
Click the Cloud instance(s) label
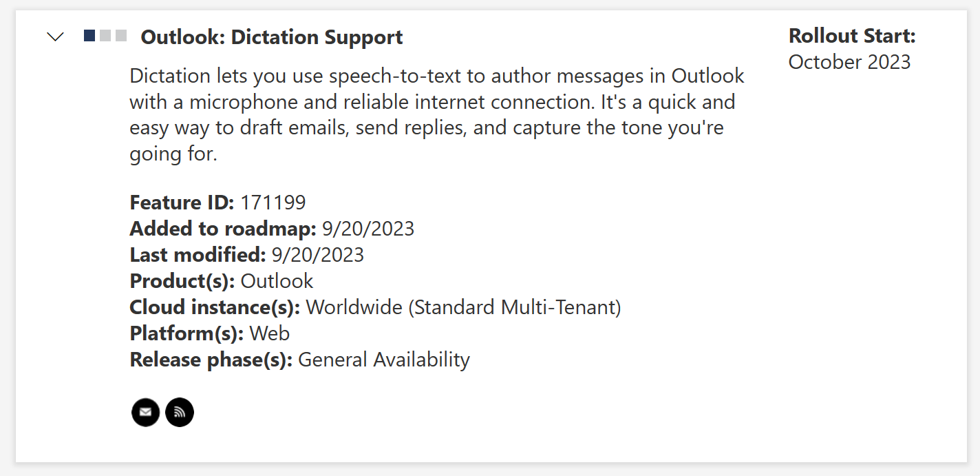tap(215, 307)
